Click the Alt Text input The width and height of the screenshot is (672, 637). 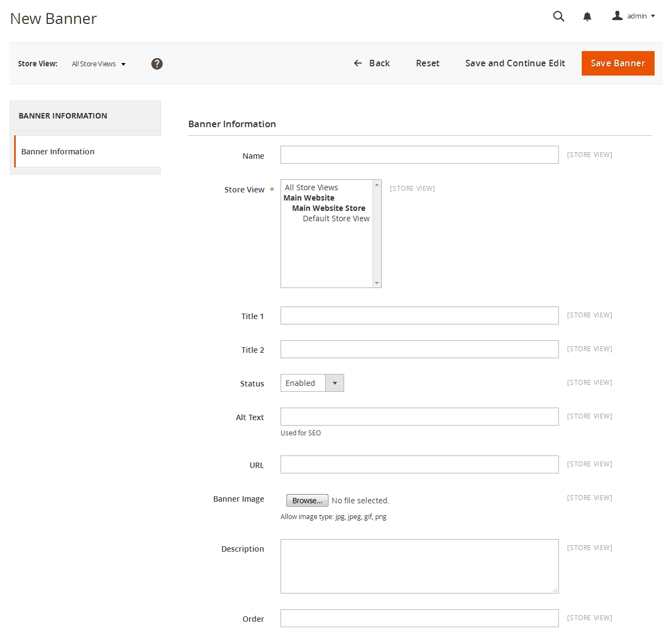[419, 417]
